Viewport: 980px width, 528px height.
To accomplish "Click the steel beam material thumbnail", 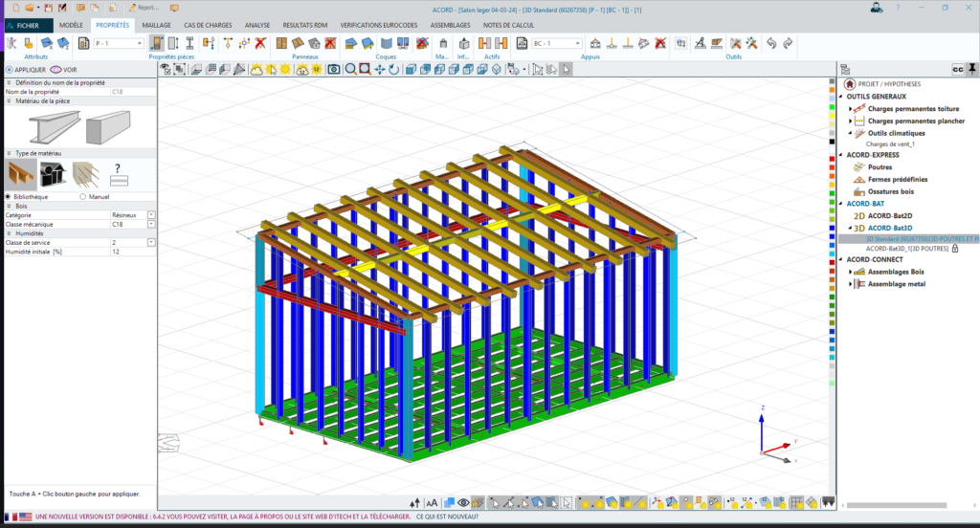I will [55, 127].
